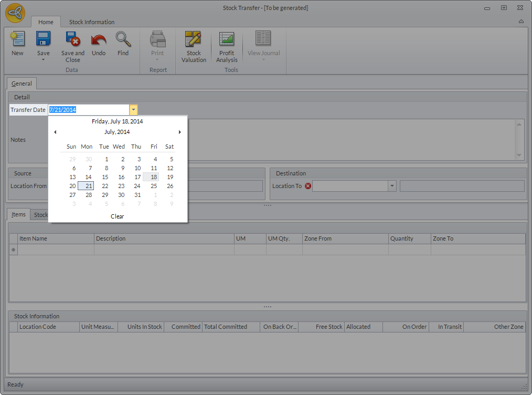
Task: Select the Items tab
Action: click(18, 215)
